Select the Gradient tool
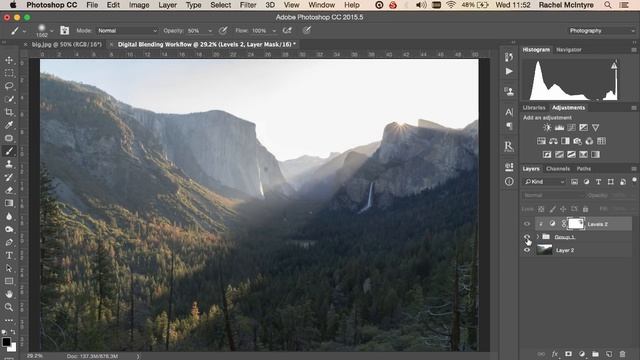Screen dimensions: 640x360 pyautogui.click(x=9, y=203)
